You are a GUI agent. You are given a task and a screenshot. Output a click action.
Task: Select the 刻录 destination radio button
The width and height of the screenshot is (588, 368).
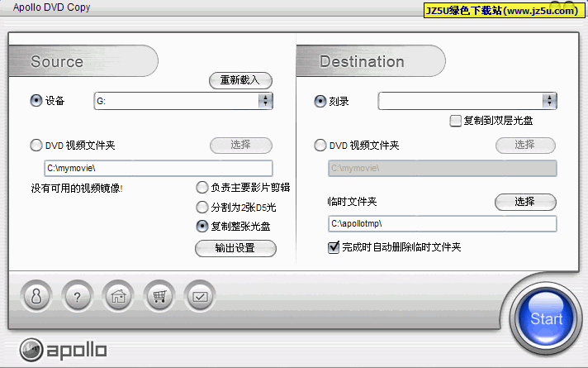(320, 101)
